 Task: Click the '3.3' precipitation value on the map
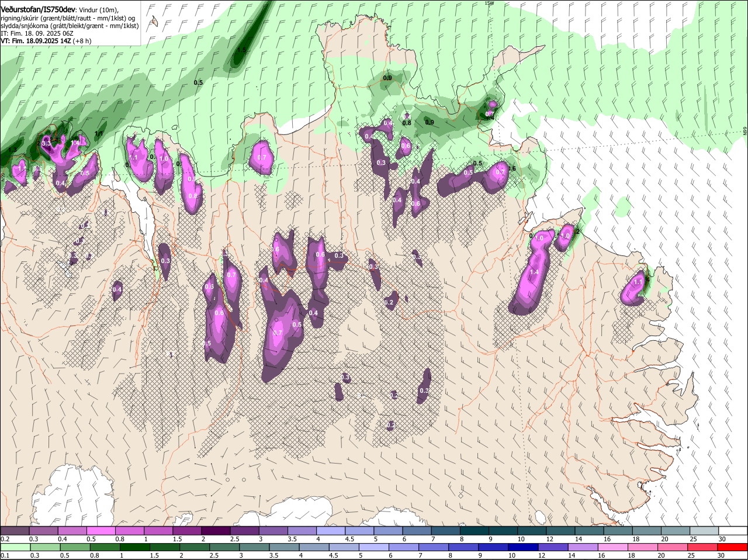pyautogui.click(x=46, y=143)
